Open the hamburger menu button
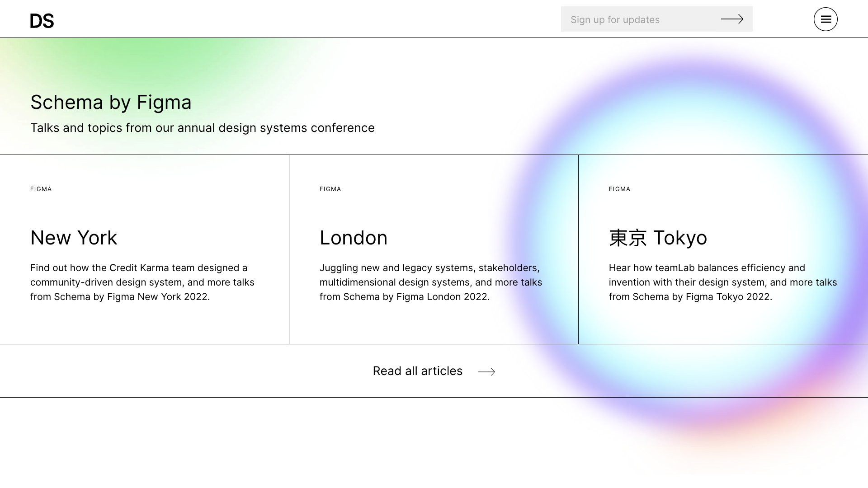This screenshot has width=868, height=488. [826, 19]
